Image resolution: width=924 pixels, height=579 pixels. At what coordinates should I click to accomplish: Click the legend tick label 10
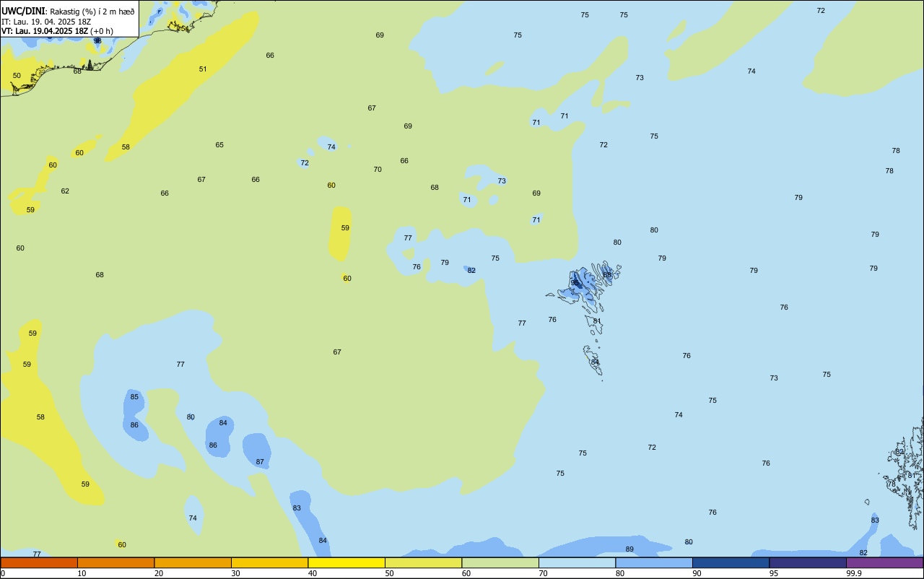pyautogui.click(x=82, y=573)
